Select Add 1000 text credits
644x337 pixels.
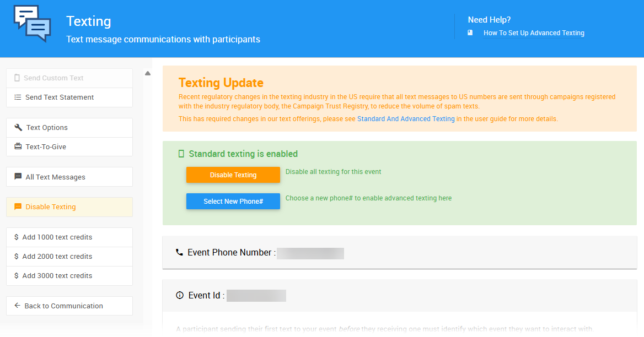point(57,237)
